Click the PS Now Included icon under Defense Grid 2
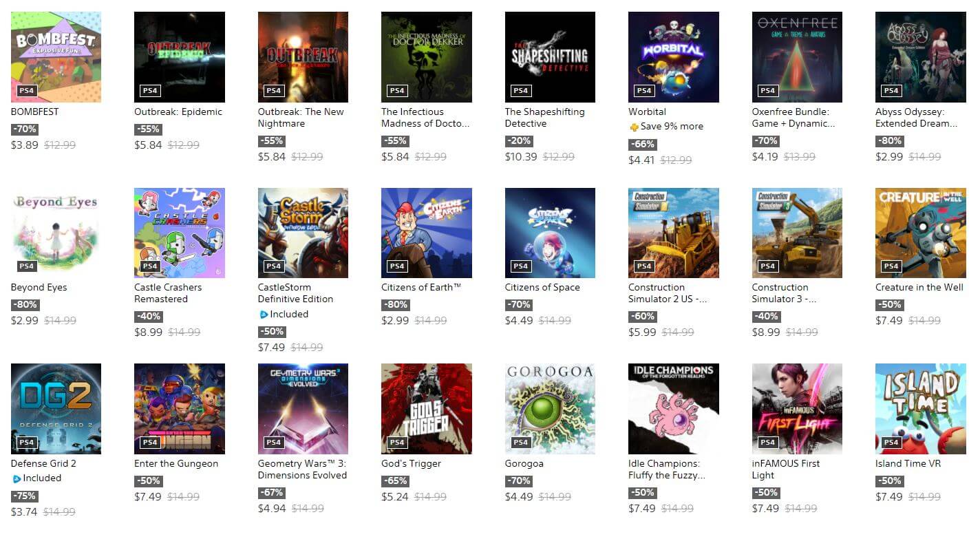Viewport: 980px width, 539px height. (x=16, y=478)
